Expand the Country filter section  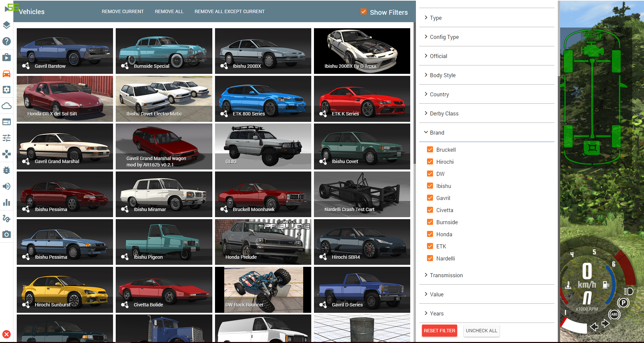[487, 94]
